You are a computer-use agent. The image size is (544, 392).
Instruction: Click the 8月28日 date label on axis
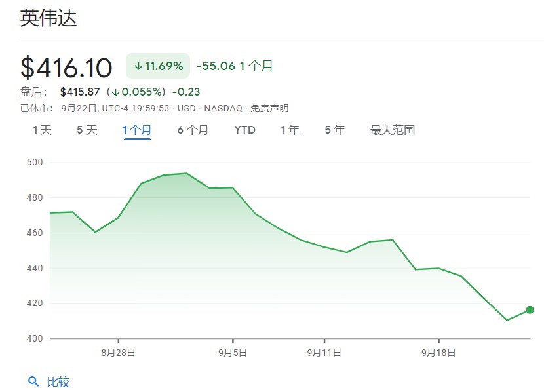tap(118, 352)
